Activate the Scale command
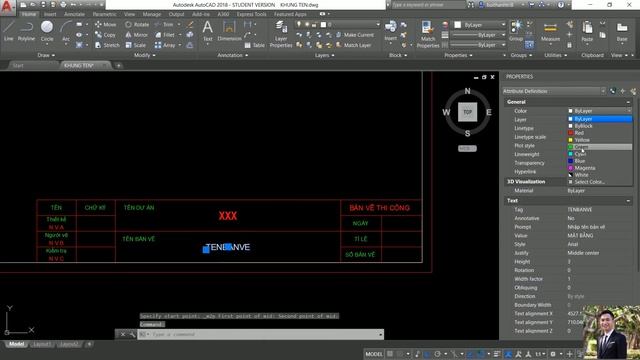The image size is (640, 360). 136,45
